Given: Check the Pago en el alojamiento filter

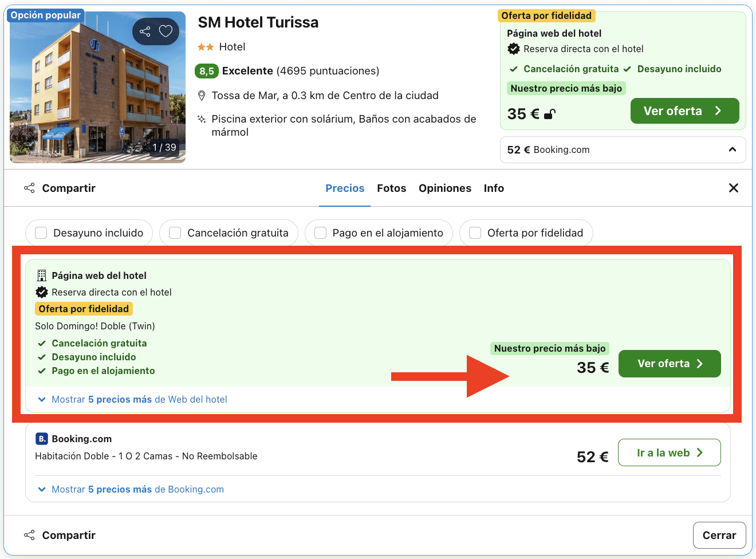Looking at the screenshot, I should pyautogui.click(x=321, y=233).
